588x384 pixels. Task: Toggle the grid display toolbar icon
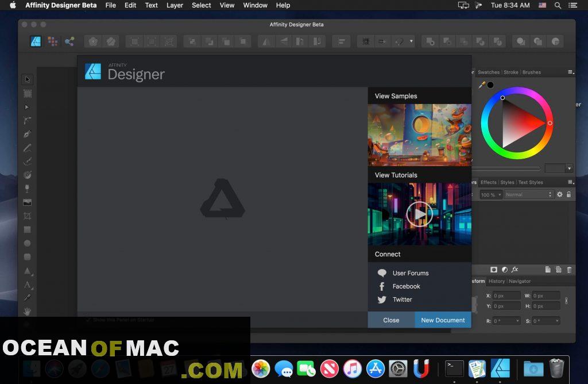coord(366,41)
